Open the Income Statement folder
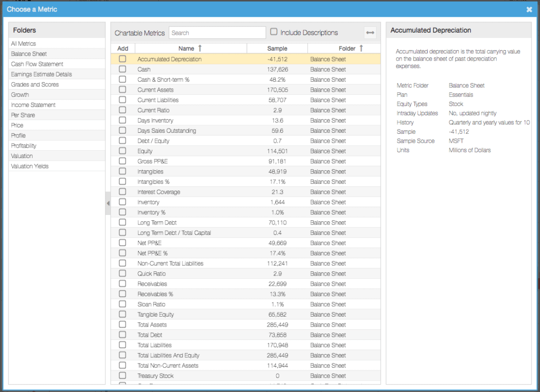The height and width of the screenshot is (392, 540). coord(57,105)
